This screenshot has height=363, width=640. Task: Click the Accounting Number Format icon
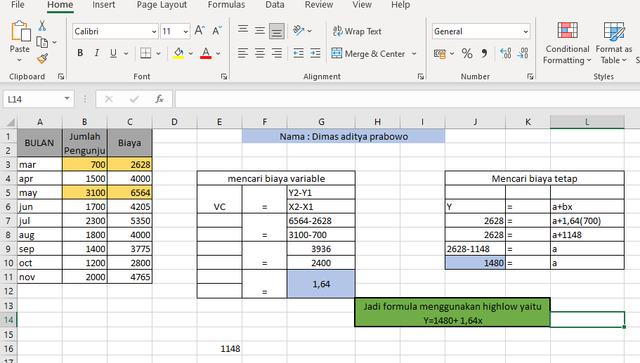point(440,53)
